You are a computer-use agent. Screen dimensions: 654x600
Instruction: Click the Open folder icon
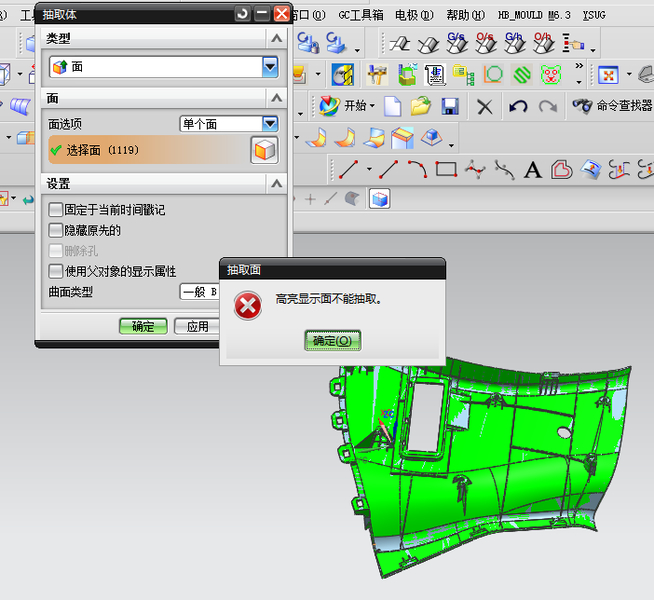tap(420, 106)
